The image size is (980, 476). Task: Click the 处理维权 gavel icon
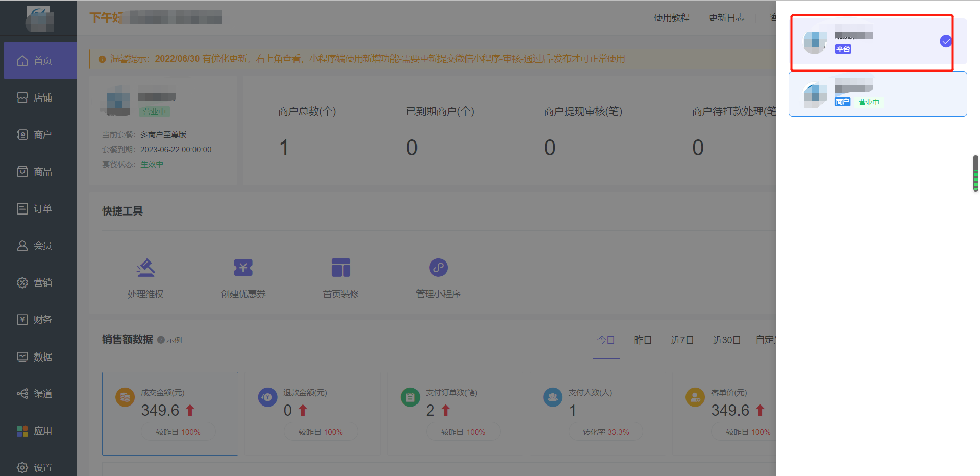coord(145,268)
